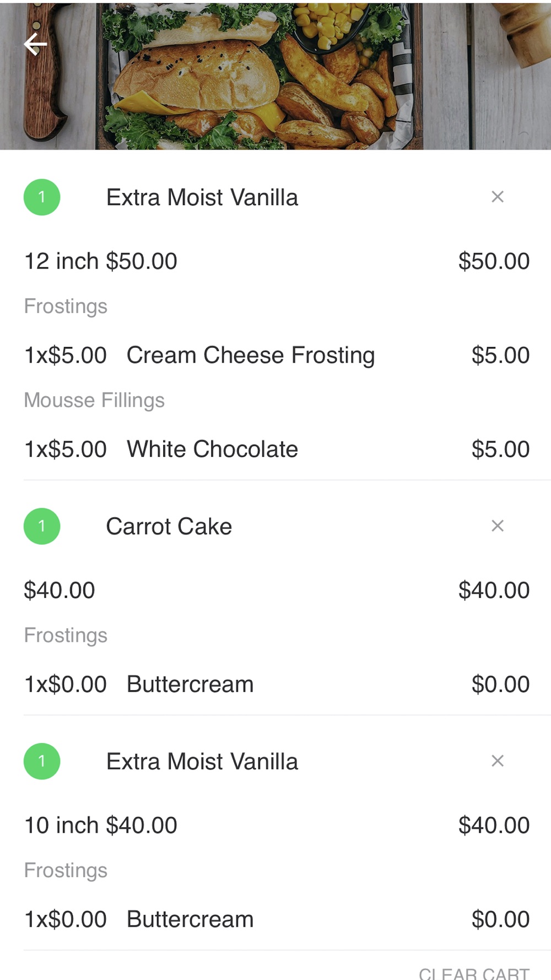The width and height of the screenshot is (551, 980).
Task: Tap the Frostings label under the 12 inch cake
Action: (x=66, y=306)
